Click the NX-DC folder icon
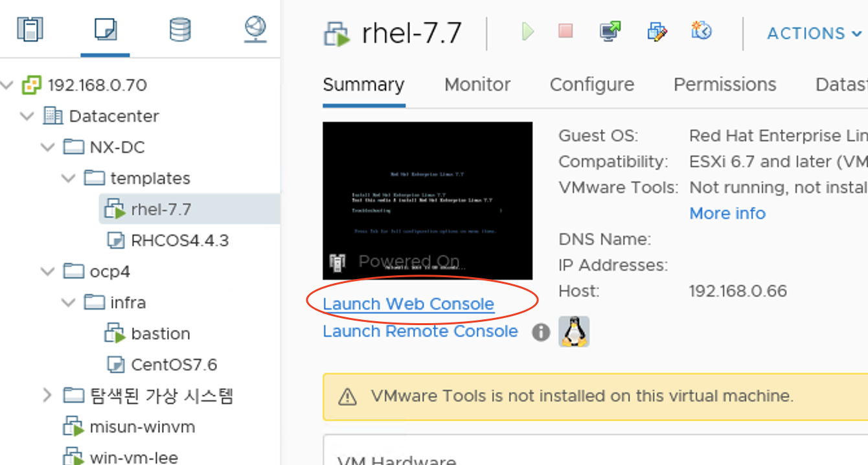Viewport: 868px width, 465px height. point(74,147)
